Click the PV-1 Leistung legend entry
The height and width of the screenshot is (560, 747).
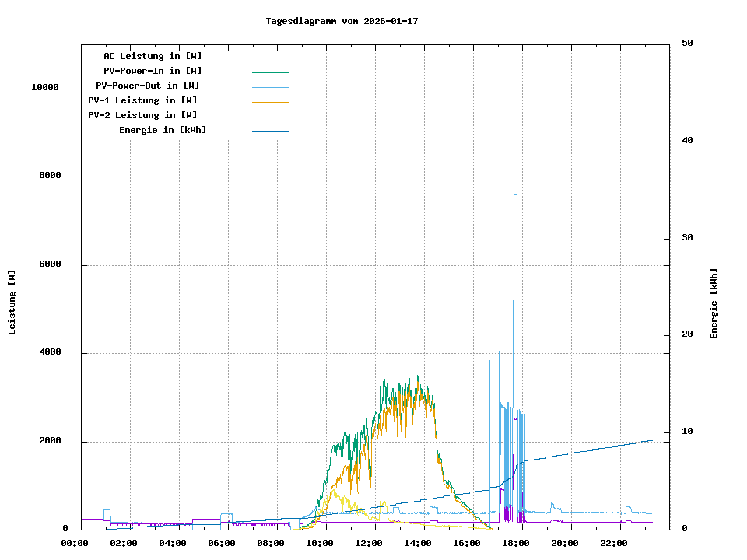142,100
